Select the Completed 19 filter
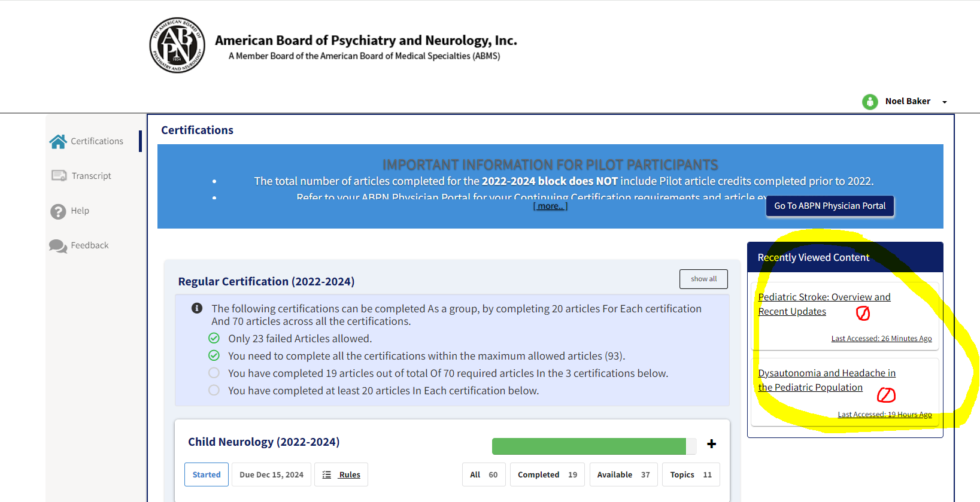 [x=547, y=474]
